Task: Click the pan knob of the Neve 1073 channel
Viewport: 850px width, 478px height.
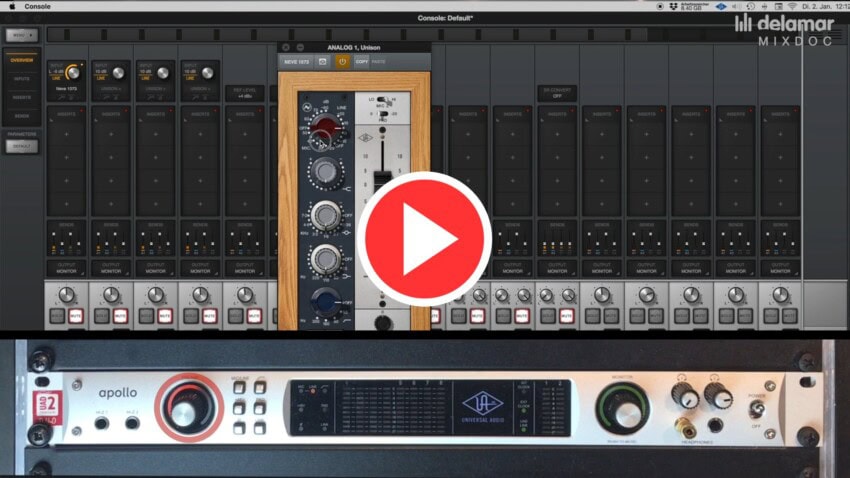Action: point(67,295)
